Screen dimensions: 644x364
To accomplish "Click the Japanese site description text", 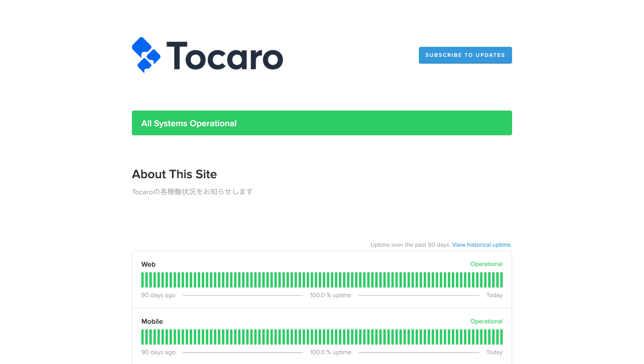I will tap(192, 191).
